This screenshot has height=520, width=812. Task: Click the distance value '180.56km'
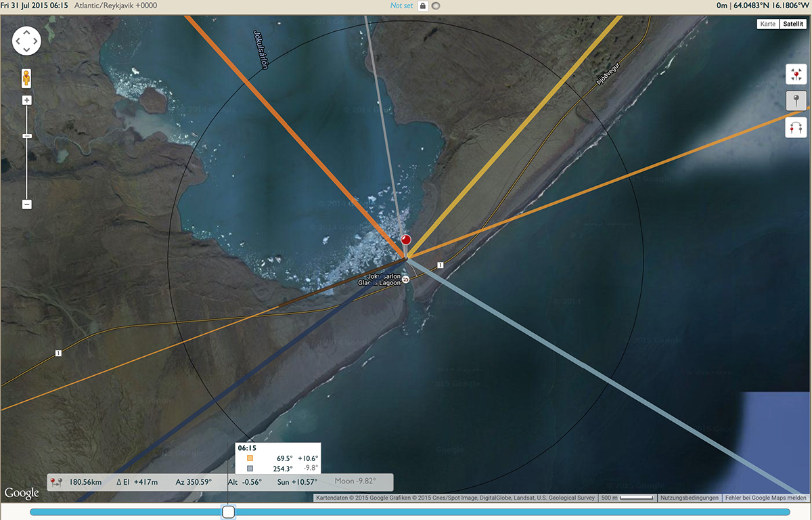tap(85, 482)
